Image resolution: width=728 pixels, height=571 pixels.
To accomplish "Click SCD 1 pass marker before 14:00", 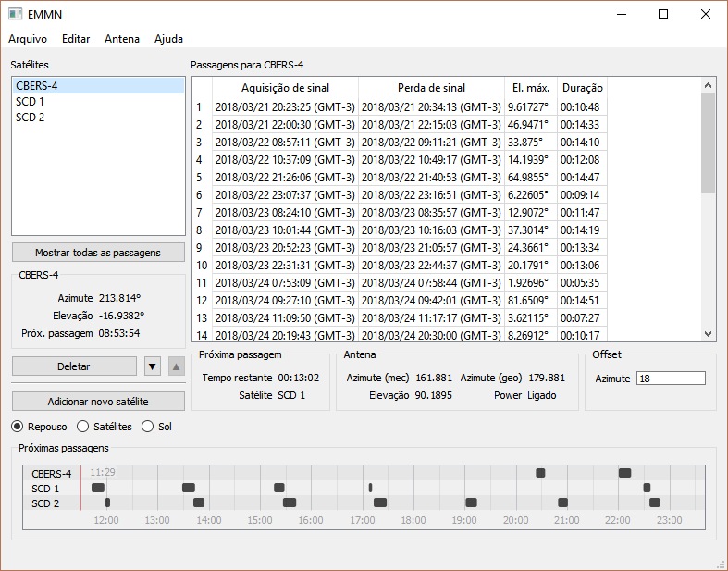I will click(x=189, y=488).
